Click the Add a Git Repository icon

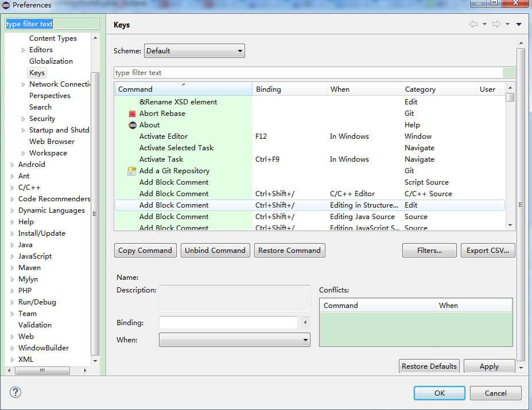131,171
